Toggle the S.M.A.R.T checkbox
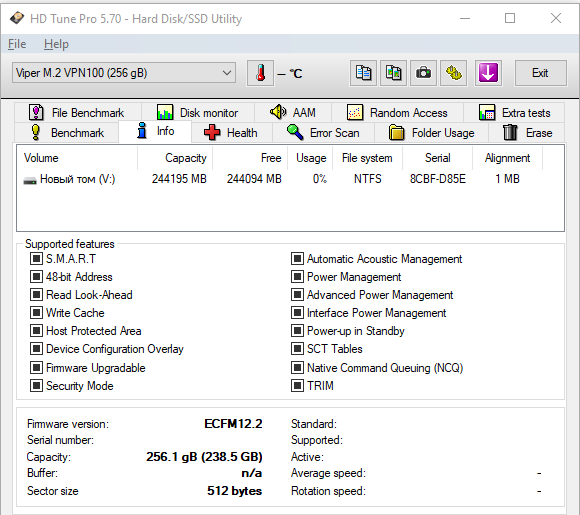580x515 pixels. click(x=36, y=258)
